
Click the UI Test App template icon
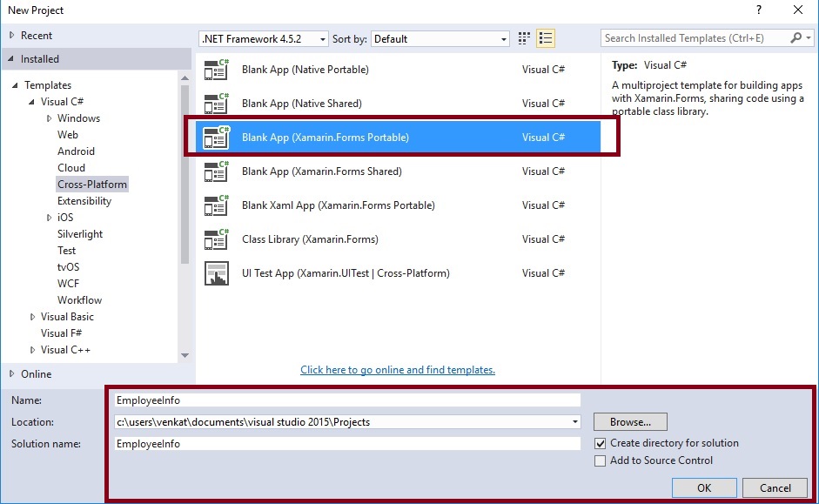pos(216,273)
